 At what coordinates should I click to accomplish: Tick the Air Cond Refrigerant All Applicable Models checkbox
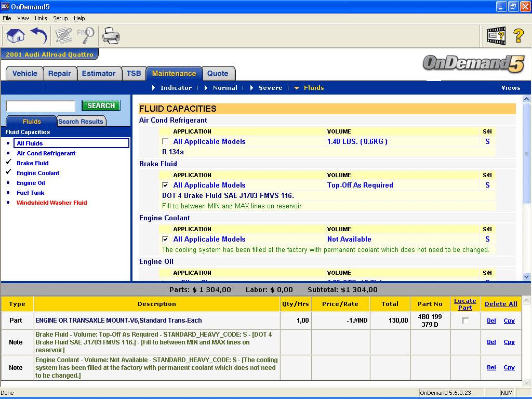(x=165, y=141)
